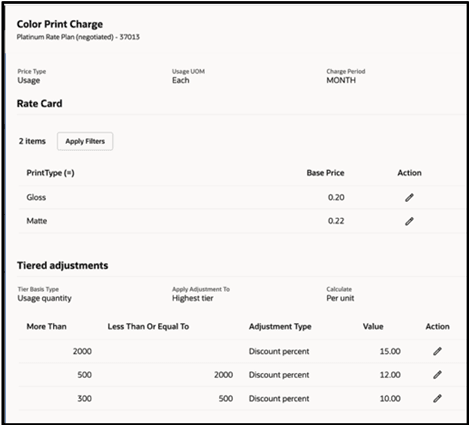The image size is (471, 427).
Task: Click Discount percent in the 15.00 row
Action: [x=279, y=351]
